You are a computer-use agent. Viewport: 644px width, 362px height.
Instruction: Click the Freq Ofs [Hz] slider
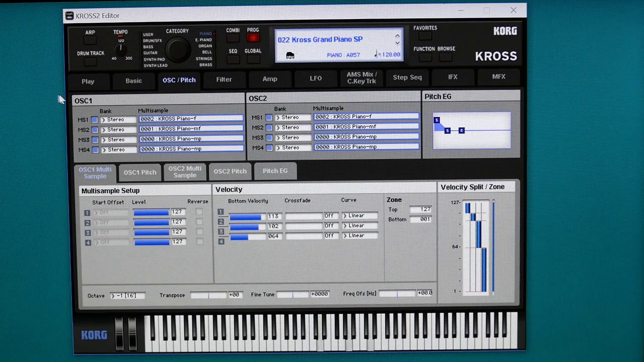pyautogui.click(x=397, y=293)
